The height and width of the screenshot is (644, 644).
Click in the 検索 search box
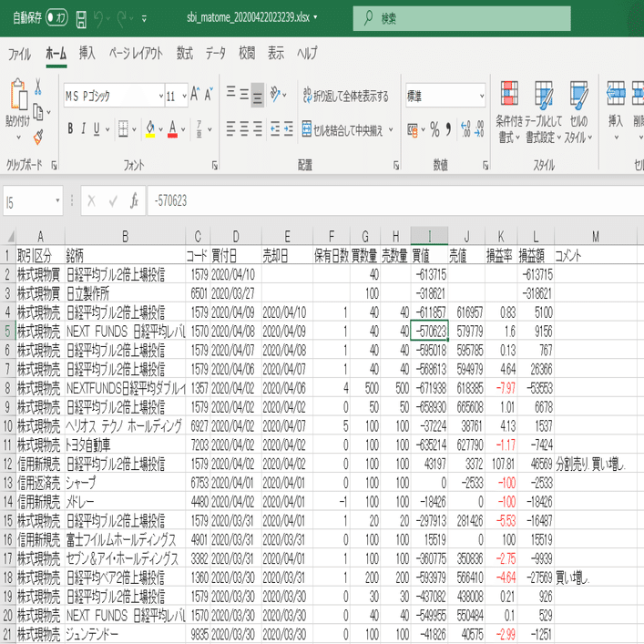[x=462, y=18]
